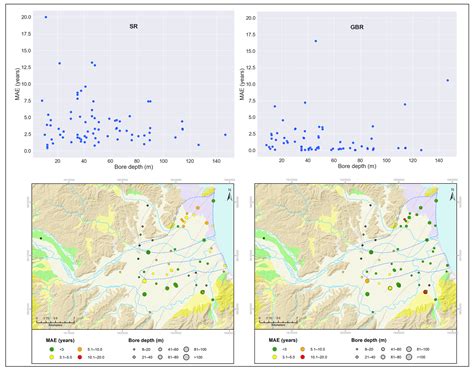Click the westernmost marker on the left map
474x372 pixels.
coord(41,238)
